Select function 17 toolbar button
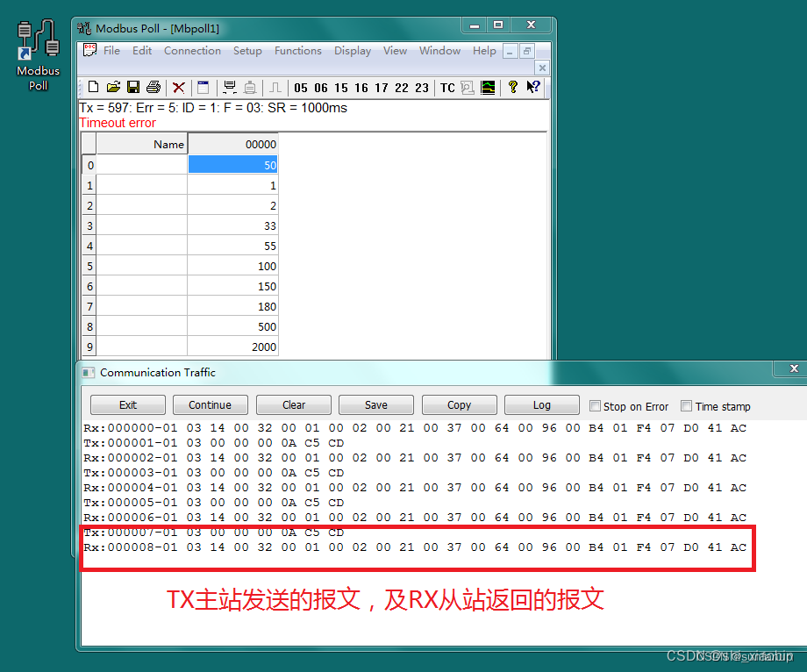This screenshot has height=672, width=807. pyautogui.click(x=382, y=88)
